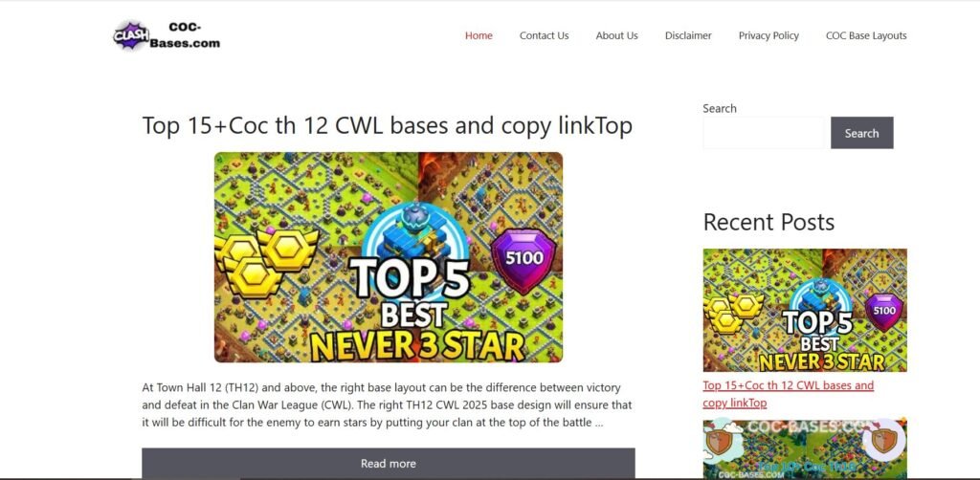Open COC Base Layouts menu item

[866, 35]
